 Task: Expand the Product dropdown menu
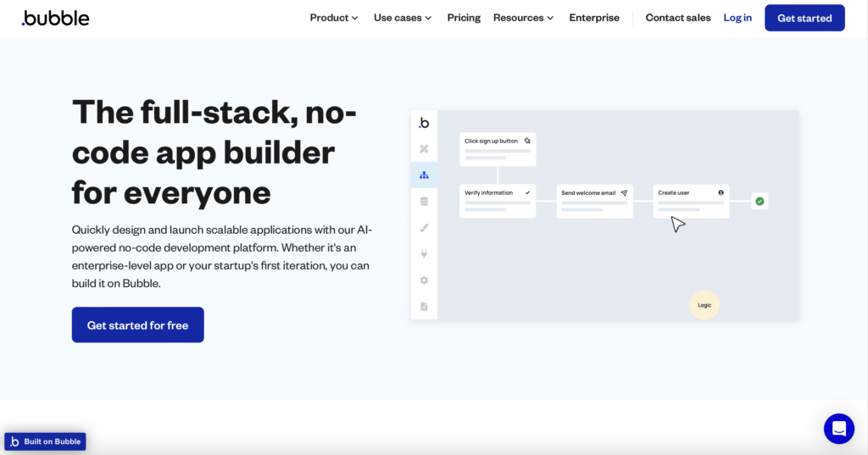[334, 18]
